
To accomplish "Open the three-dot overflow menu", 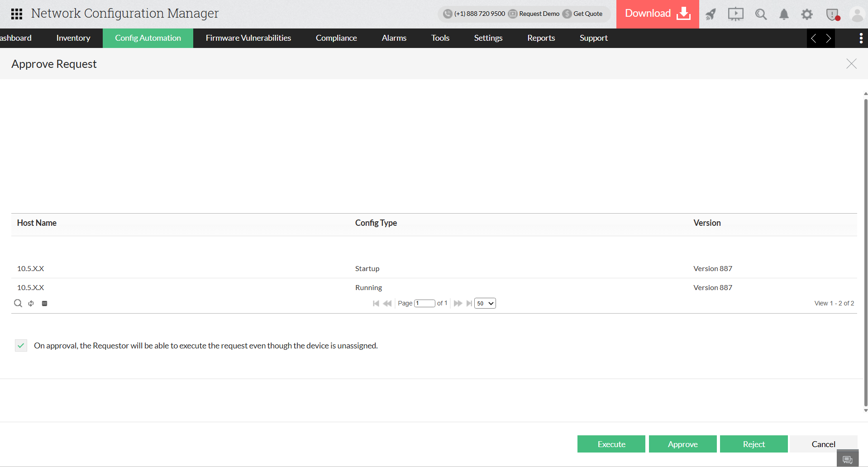I will point(861,38).
